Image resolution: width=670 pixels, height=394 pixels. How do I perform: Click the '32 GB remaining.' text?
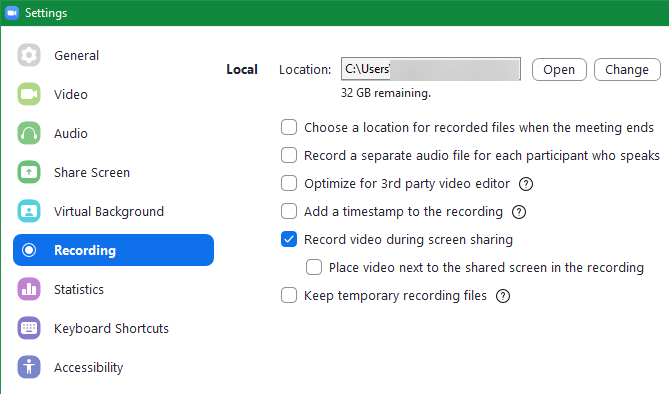point(386,93)
